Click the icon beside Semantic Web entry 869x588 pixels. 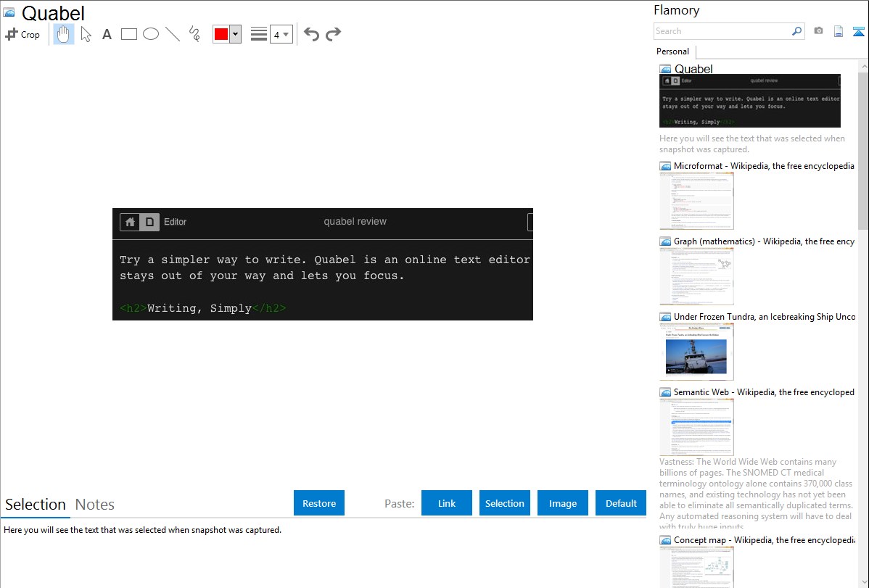point(665,392)
